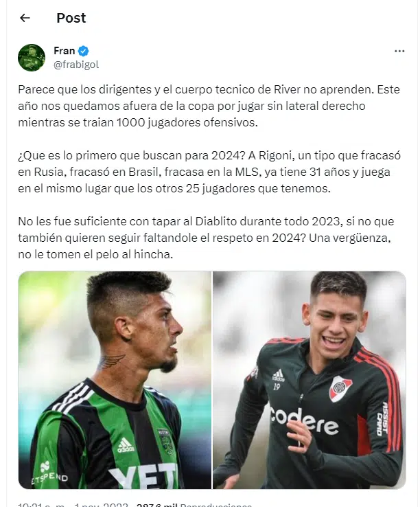Open the three-dot more options menu
This screenshot has width=420, height=507.
(399, 51)
